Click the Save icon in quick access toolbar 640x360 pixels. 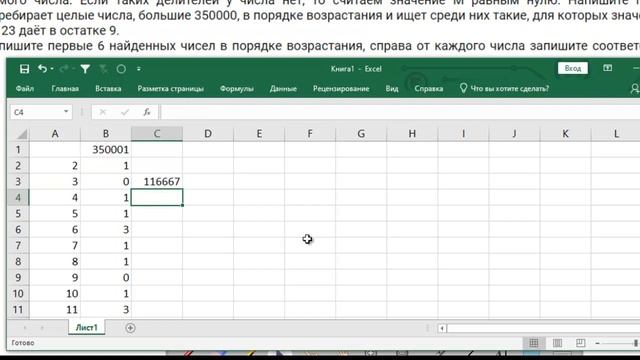[24, 69]
